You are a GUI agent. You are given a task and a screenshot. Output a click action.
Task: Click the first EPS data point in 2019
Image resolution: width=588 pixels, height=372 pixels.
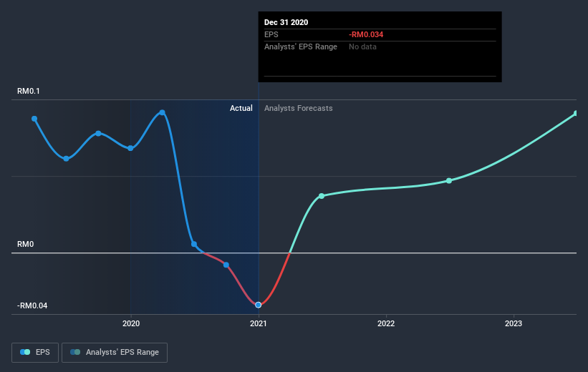click(34, 119)
